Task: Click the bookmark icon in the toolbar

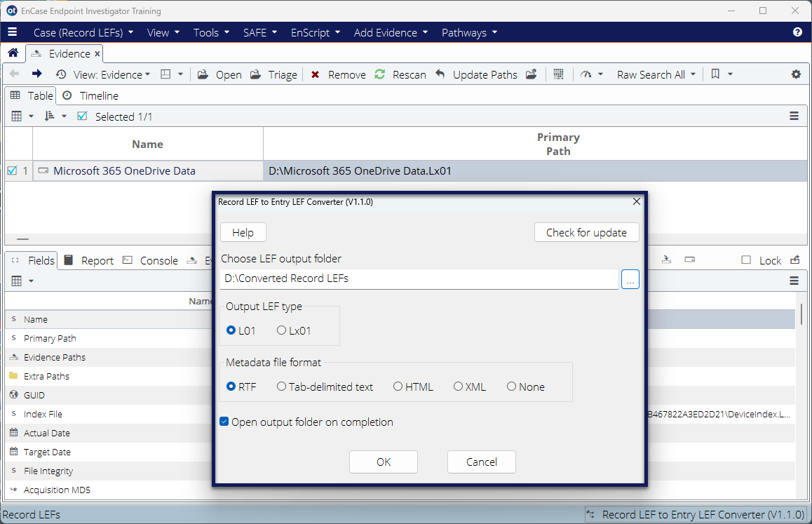Action: coord(715,74)
